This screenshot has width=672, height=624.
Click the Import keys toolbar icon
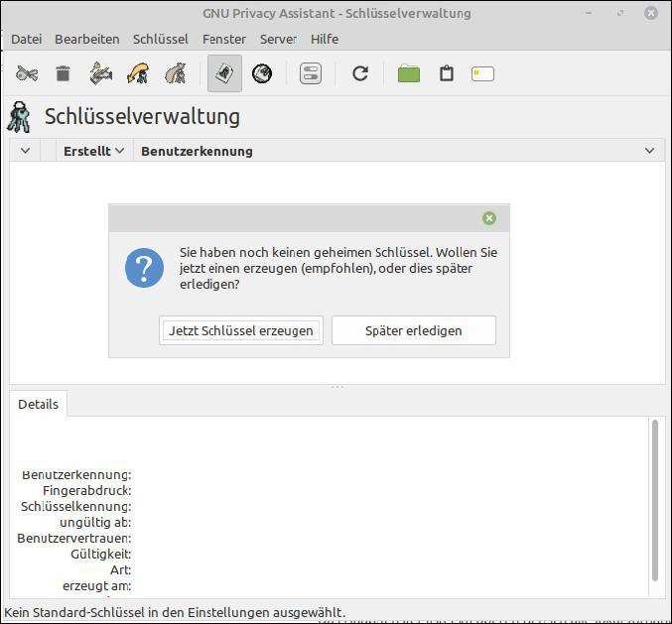(x=138, y=73)
